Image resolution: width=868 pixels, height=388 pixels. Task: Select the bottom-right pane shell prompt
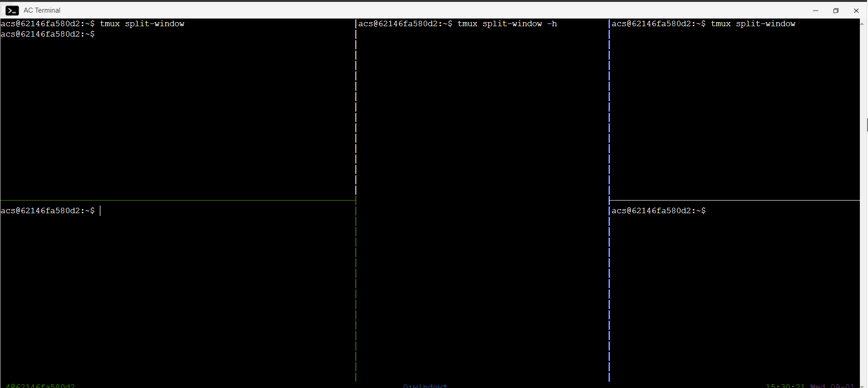pos(658,210)
